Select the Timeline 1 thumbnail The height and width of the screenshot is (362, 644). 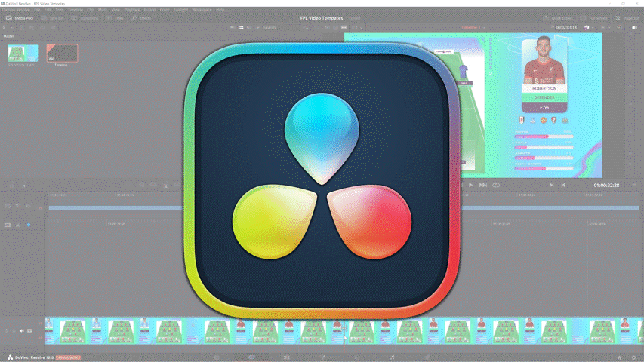click(x=62, y=54)
